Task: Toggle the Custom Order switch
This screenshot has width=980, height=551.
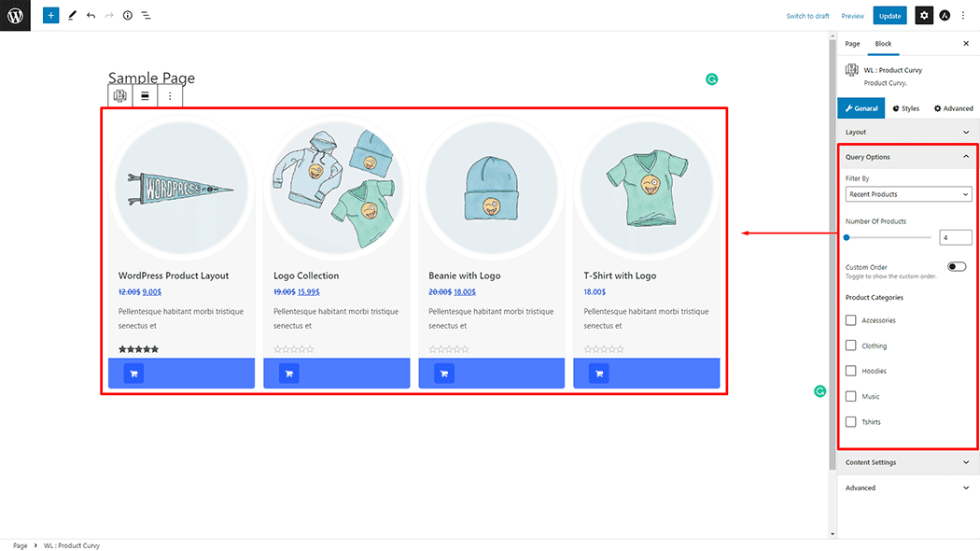Action: pyautogui.click(x=957, y=267)
